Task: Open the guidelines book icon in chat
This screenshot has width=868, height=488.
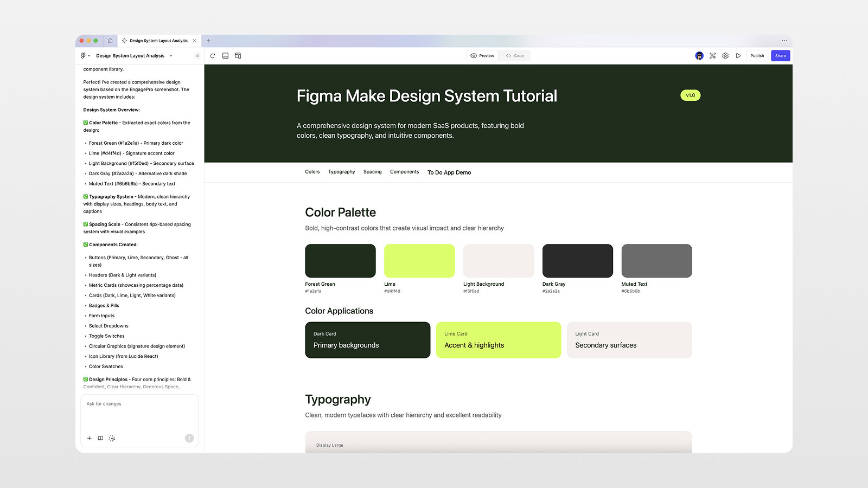Action: point(100,438)
